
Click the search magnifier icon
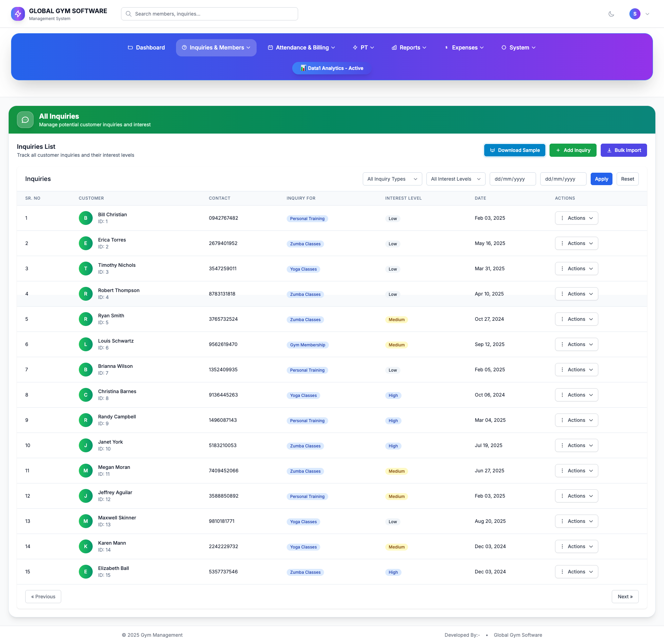tap(128, 14)
